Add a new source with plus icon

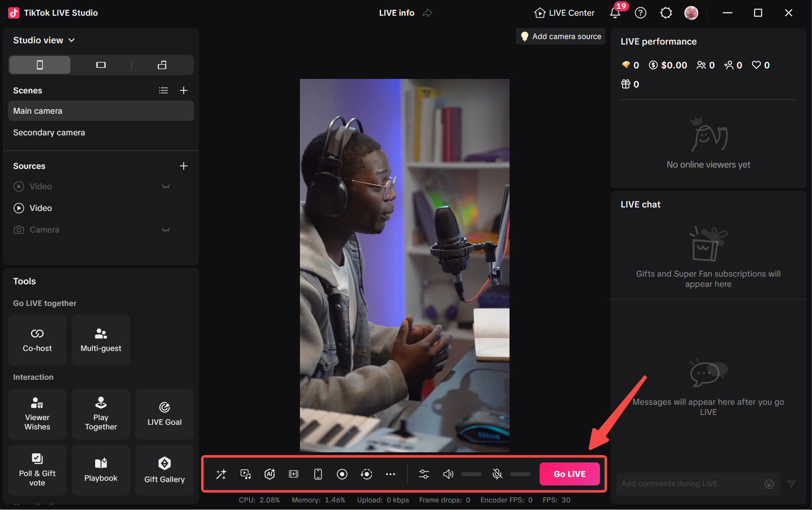pyautogui.click(x=184, y=165)
